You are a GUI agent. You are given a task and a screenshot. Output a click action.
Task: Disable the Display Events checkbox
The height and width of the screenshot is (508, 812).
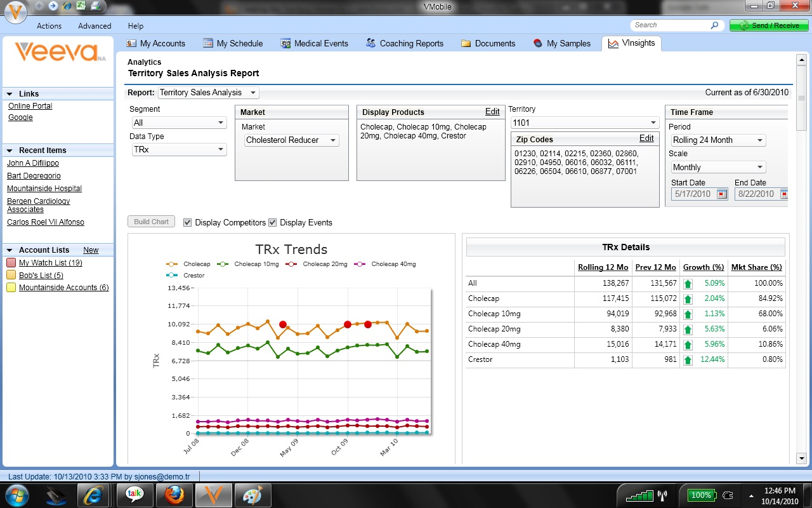[272, 222]
